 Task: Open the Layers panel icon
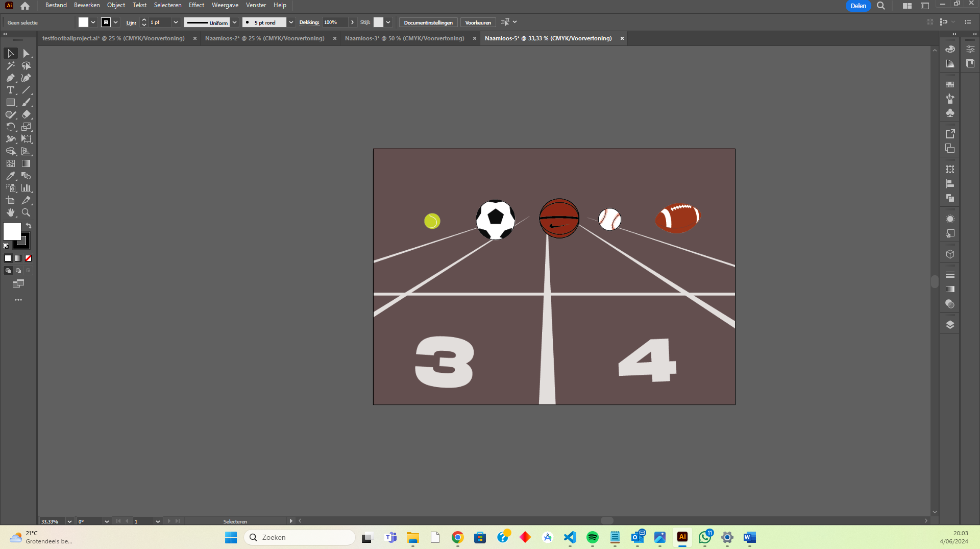[950, 325]
